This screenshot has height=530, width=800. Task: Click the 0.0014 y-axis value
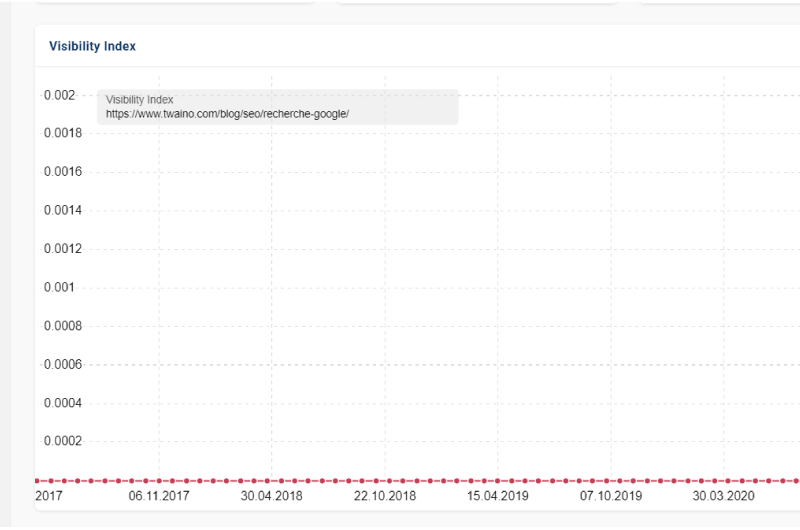[63, 210]
